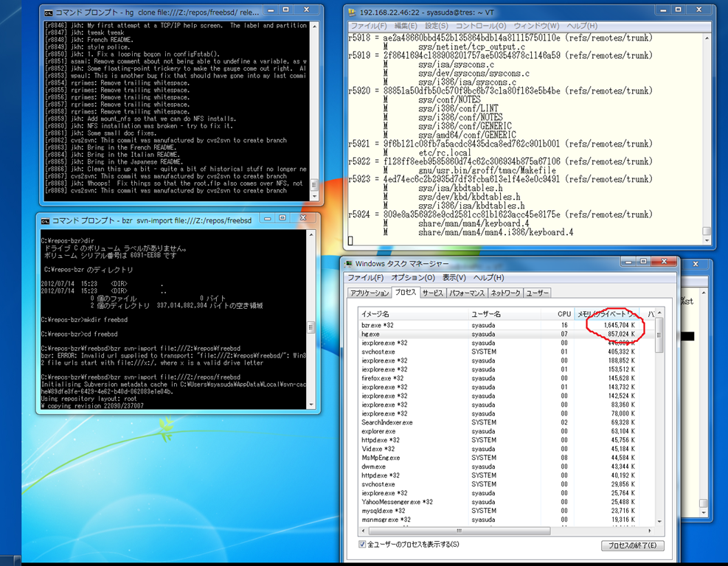Select the Vid.exe *32 process
This screenshot has width=728, height=566.
click(x=506, y=449)
